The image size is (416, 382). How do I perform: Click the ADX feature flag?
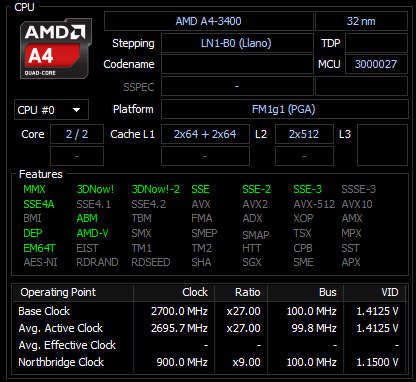coord(252,218)
